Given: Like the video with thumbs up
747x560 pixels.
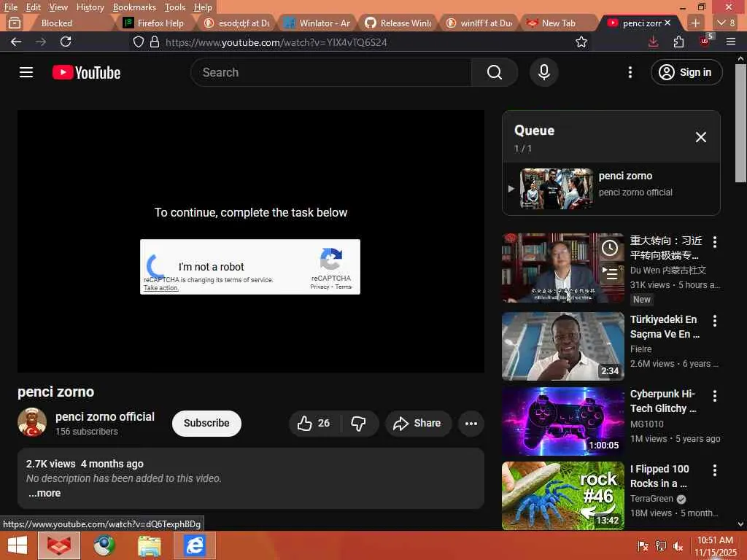Looking at the screenshot, I should 314,423.
